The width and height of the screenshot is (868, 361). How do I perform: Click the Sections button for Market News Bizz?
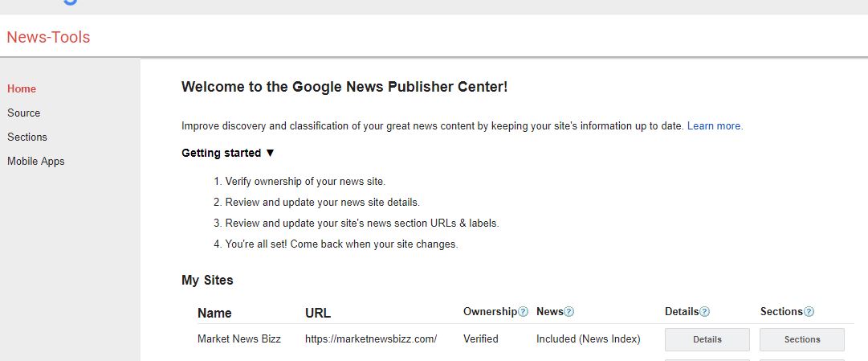tap(802, 339)
